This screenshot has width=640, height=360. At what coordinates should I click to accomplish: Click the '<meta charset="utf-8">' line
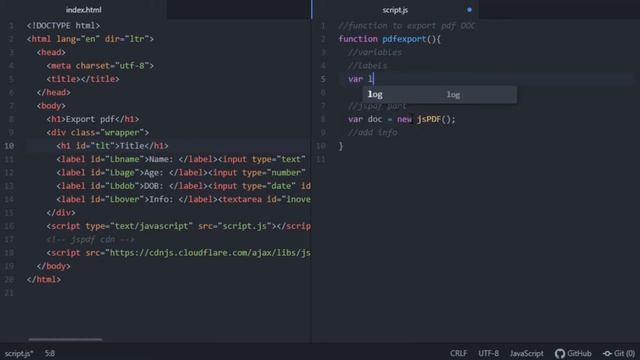(x=100, y=66)
